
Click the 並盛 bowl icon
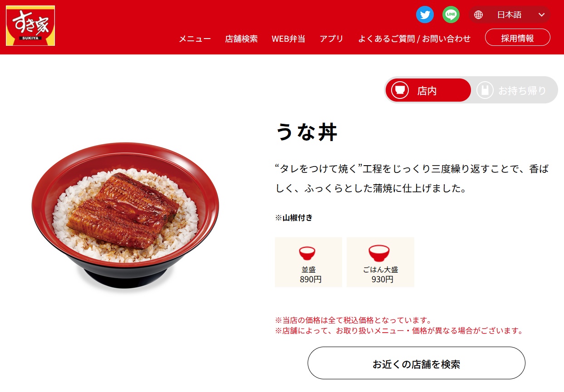[x=307, y=252]
